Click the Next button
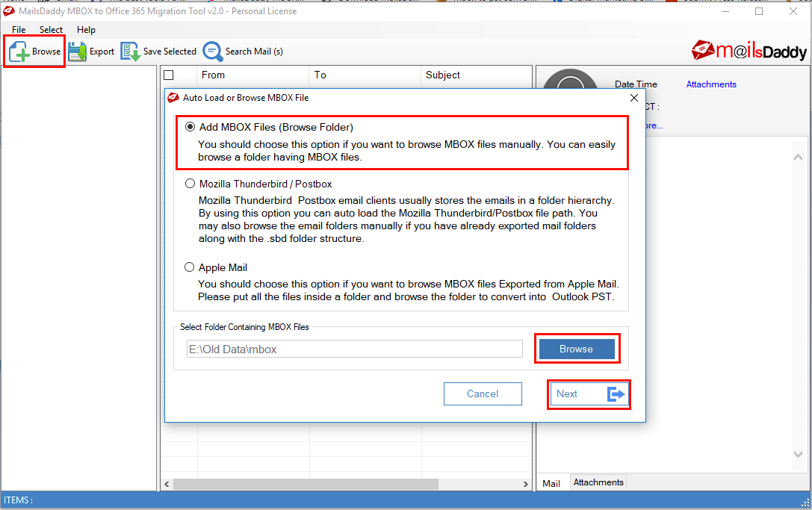812x510 pixels. 589,394
